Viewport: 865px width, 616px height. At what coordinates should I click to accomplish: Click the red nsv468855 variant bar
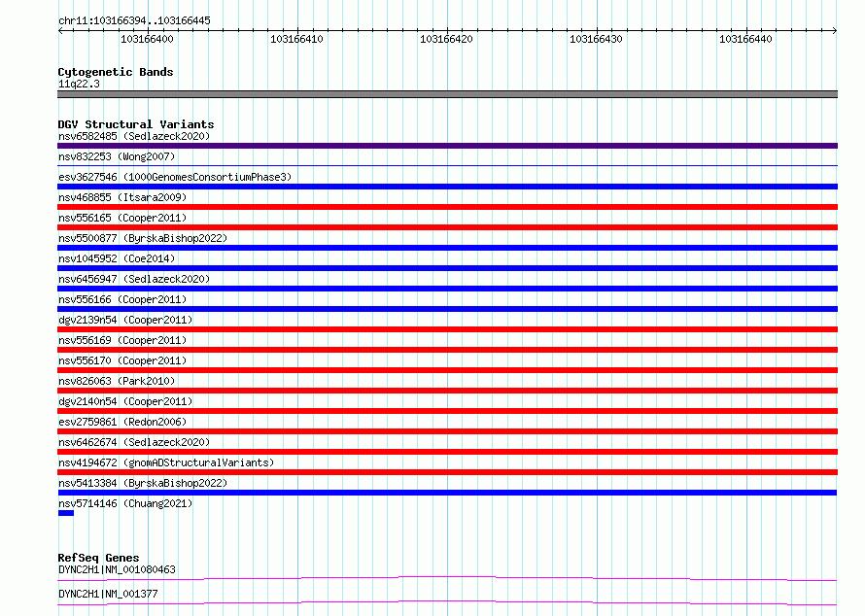pos(447,207)
